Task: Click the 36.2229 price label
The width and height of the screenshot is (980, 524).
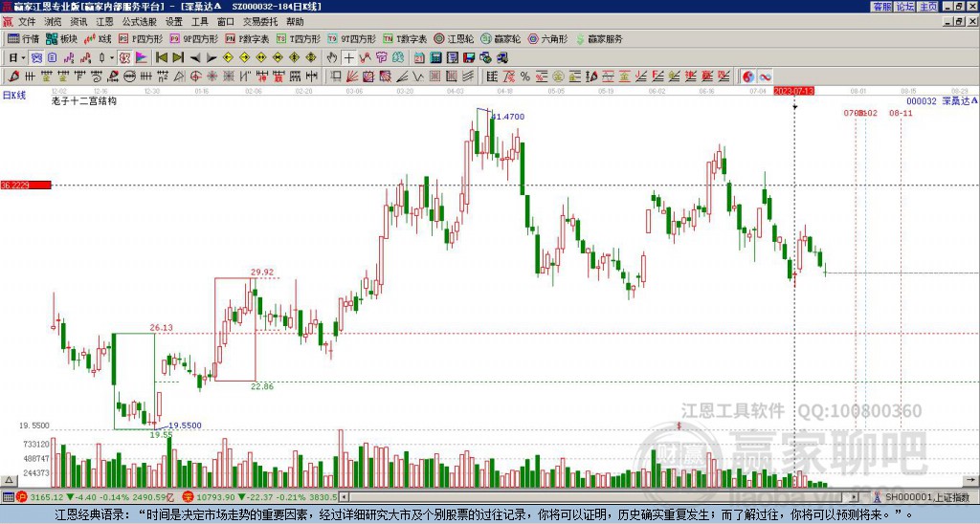Action: point(26,185)
